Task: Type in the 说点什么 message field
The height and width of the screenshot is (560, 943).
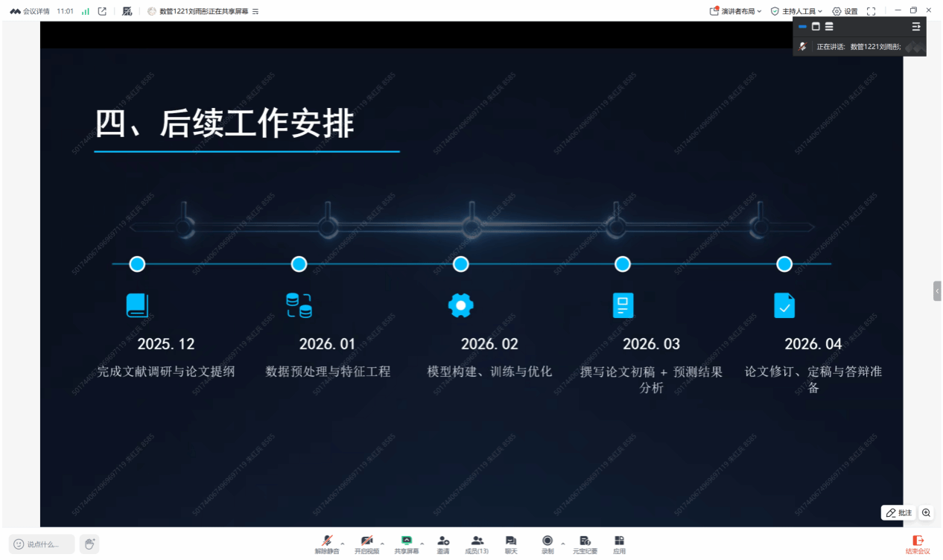Action: click(x=42, y=544)
